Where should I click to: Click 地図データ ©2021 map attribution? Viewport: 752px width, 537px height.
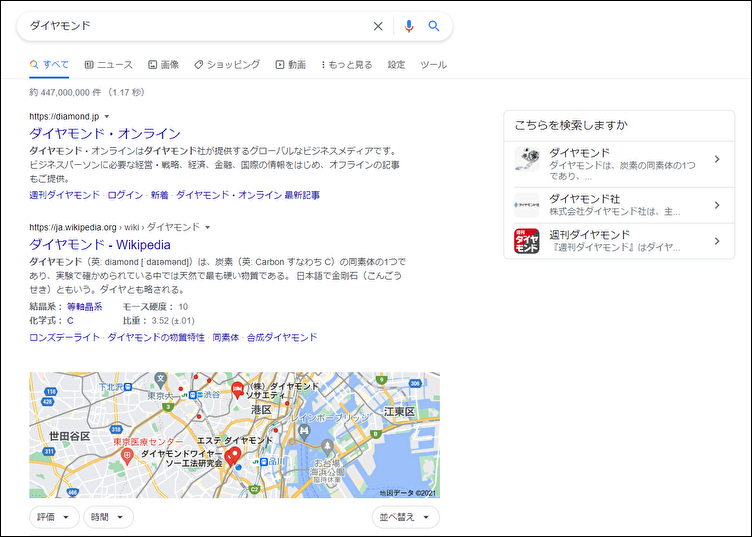(x=408, y=493)
